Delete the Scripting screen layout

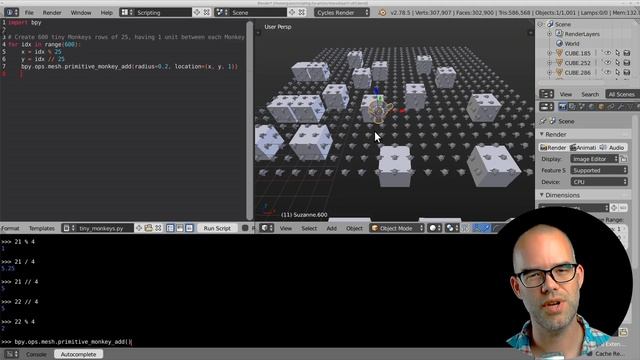(x=207, y=12)
